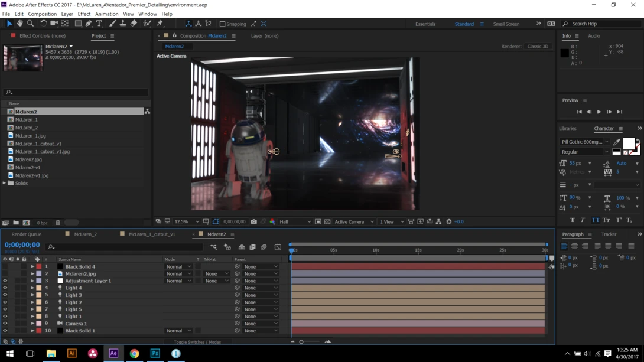Enable Motion Blur switch in timeline header
The width and height of the screenshot is (644, 362).
(264, 247)
